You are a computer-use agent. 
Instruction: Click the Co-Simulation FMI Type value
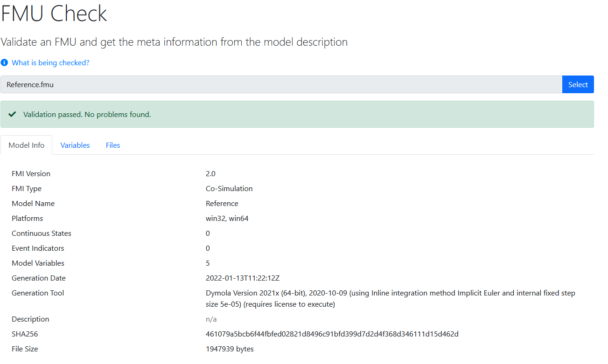coord(229,188)
